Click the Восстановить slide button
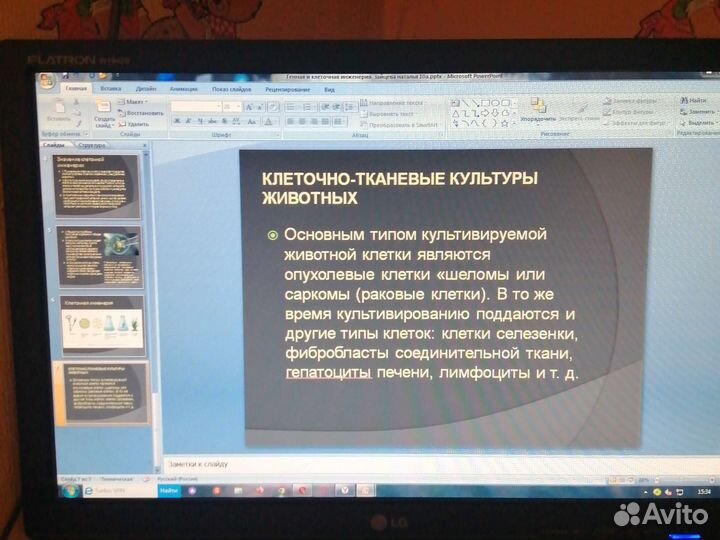 click(141, 113)
